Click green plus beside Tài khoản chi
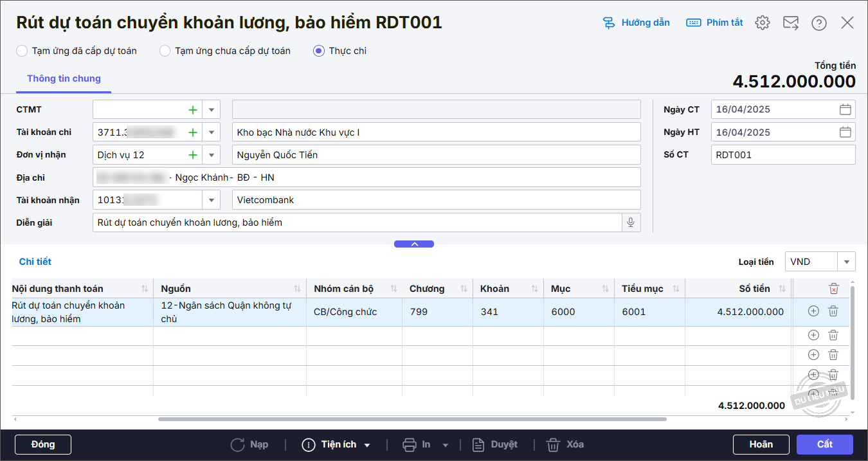Image resolution: width=868 pixels, height=461 pixels. pos(192,132)
